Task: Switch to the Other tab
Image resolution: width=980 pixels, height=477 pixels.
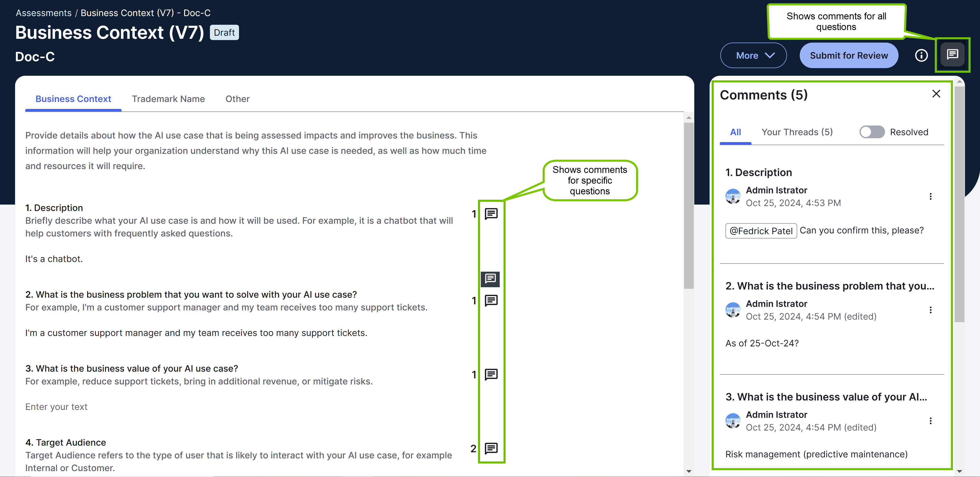Action: (237, 99)
